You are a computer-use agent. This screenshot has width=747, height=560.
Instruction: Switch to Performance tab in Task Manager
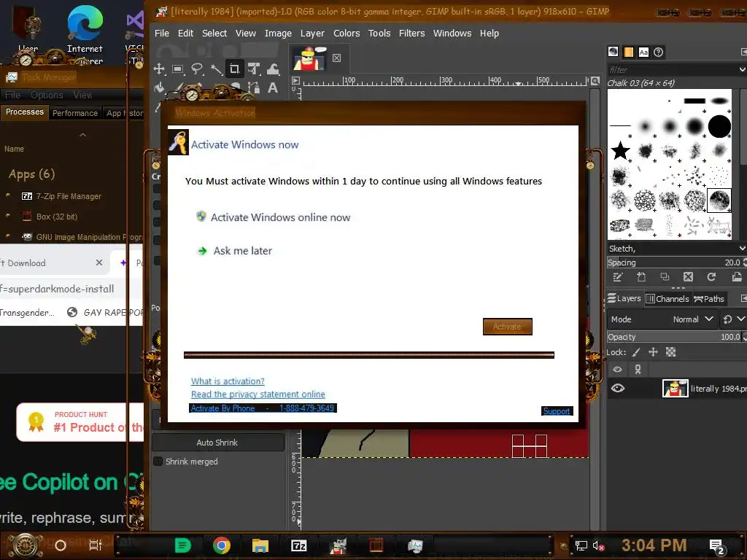click(x=75, y=113)
